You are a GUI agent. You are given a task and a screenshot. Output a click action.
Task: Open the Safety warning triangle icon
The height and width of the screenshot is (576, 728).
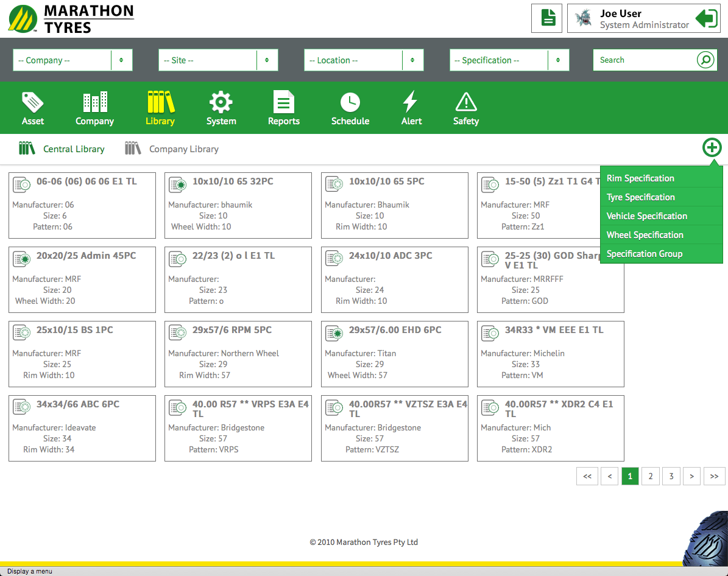tap(466, 102)
